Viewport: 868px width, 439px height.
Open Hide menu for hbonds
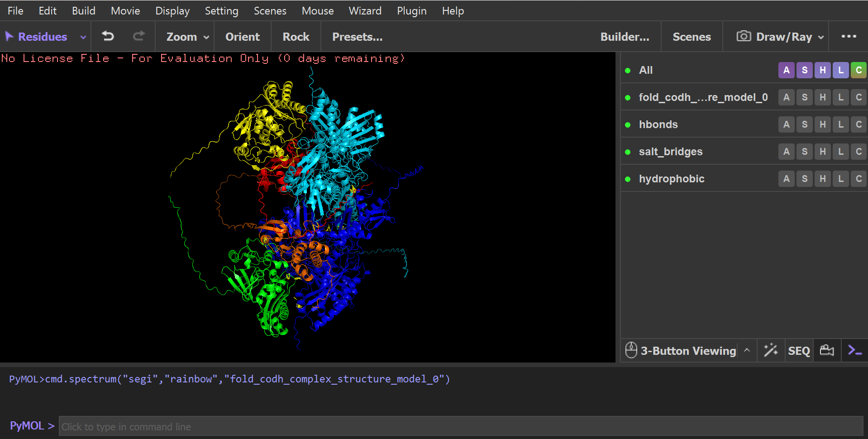[823, 124]
